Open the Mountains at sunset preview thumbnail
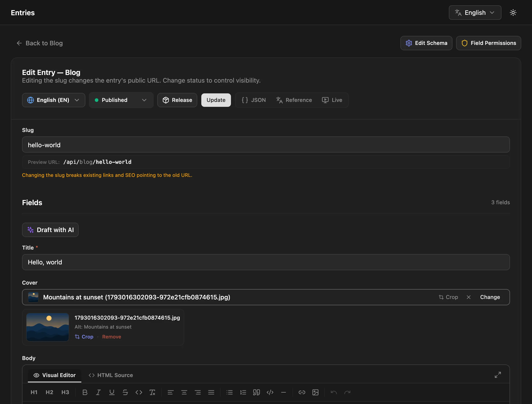 (48, 327)
